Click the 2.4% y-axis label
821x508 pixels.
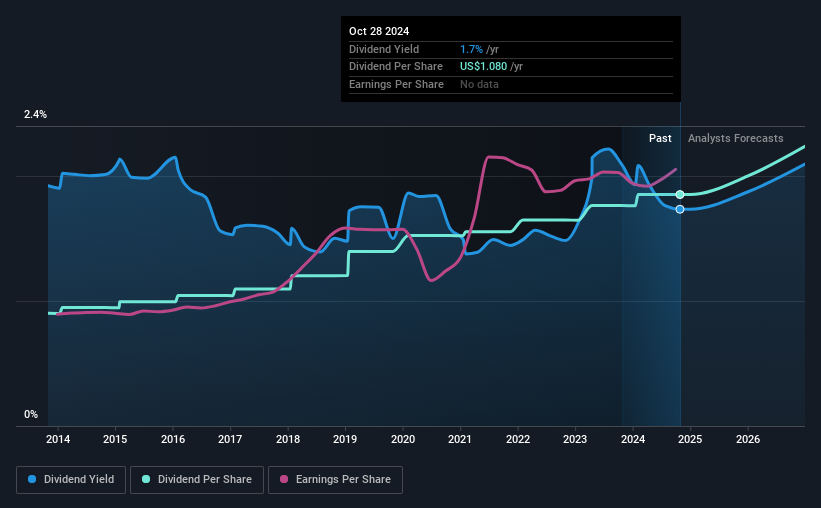[35, 114]
